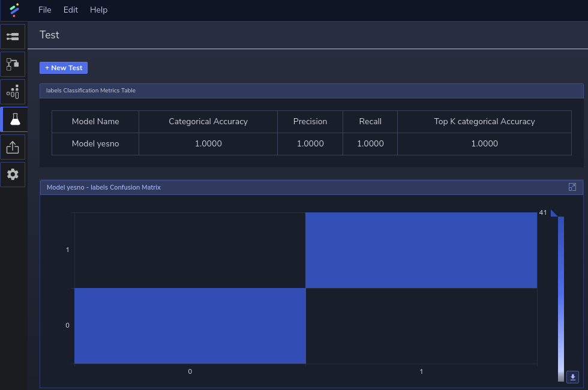Click the Test page title

pyautogui.click(x=49, y=35)
